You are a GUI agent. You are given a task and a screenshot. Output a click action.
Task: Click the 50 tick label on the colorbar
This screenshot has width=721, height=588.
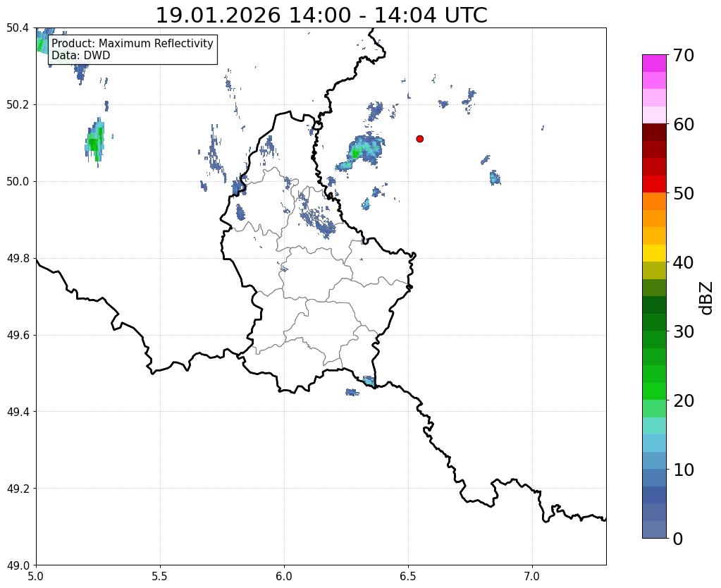(683, 194)
